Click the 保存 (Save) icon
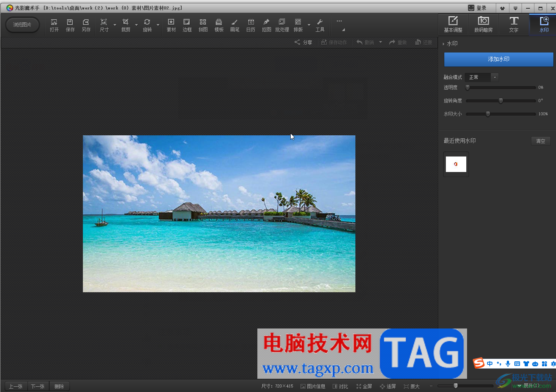 tap(70, 25)
